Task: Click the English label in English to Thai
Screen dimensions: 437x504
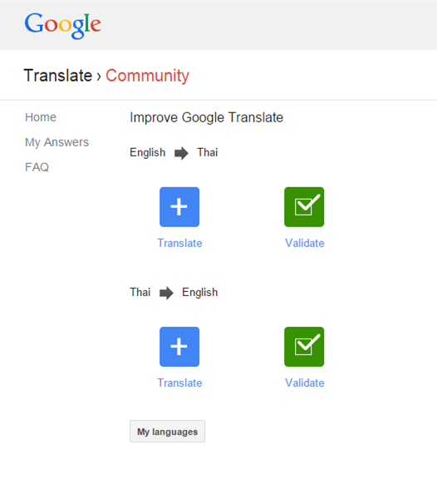Action: coord(148,153)
